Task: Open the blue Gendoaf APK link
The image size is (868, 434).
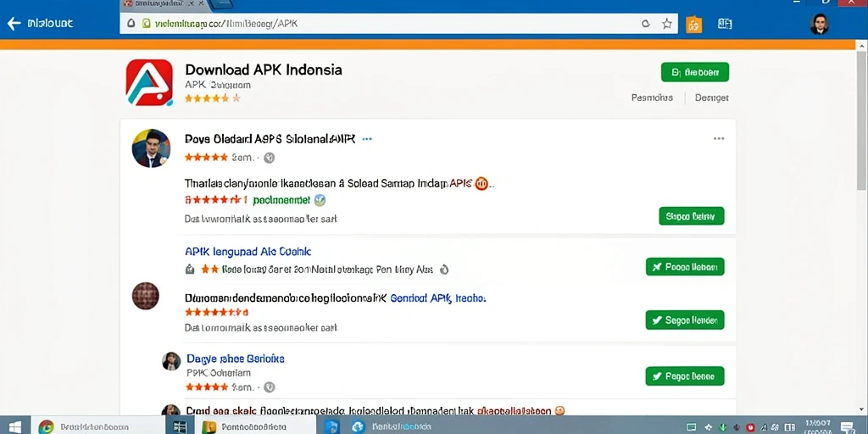Action: click(438, 298)
